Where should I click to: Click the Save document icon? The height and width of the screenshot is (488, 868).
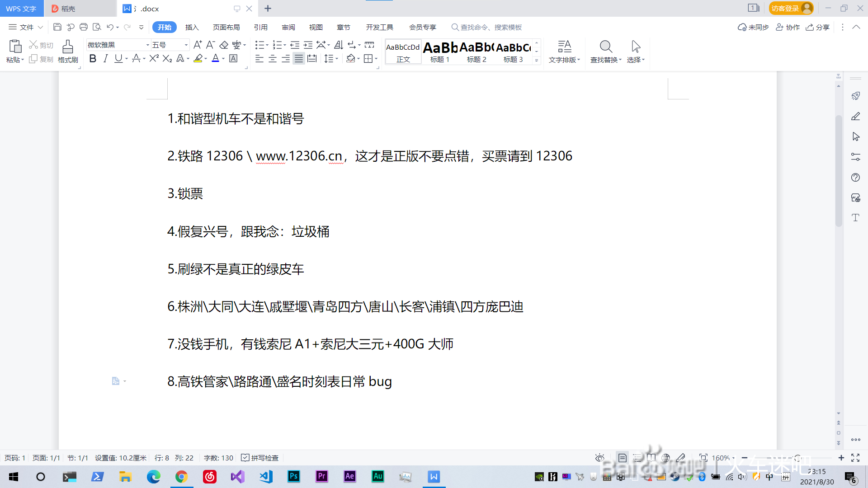[x=57, y=27]
